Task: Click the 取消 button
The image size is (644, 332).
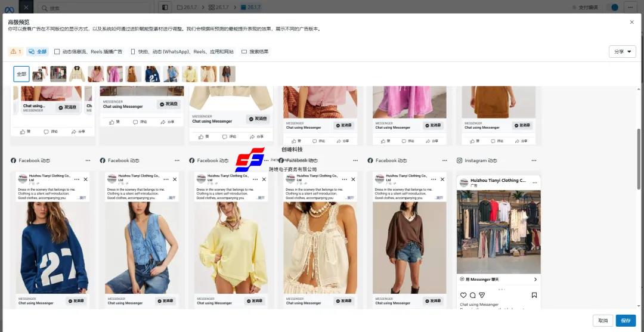Action: [603, 321]
